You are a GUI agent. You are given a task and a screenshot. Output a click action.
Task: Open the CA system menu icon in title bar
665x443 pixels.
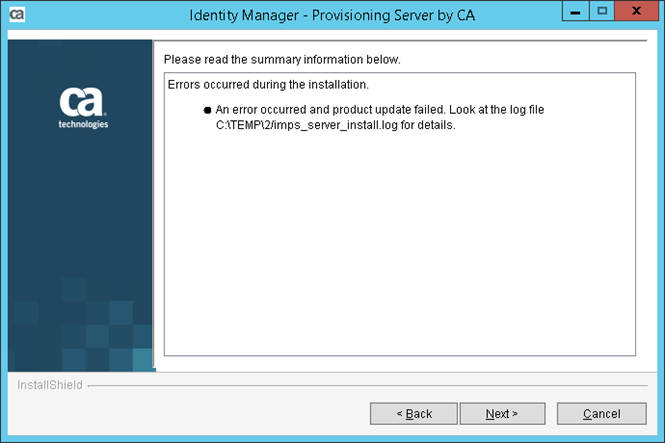click(17, 15)
